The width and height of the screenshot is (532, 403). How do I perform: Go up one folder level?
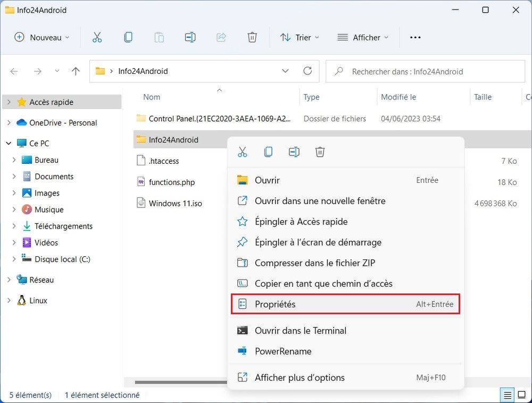pyautogui.click(x=76, y=71)
